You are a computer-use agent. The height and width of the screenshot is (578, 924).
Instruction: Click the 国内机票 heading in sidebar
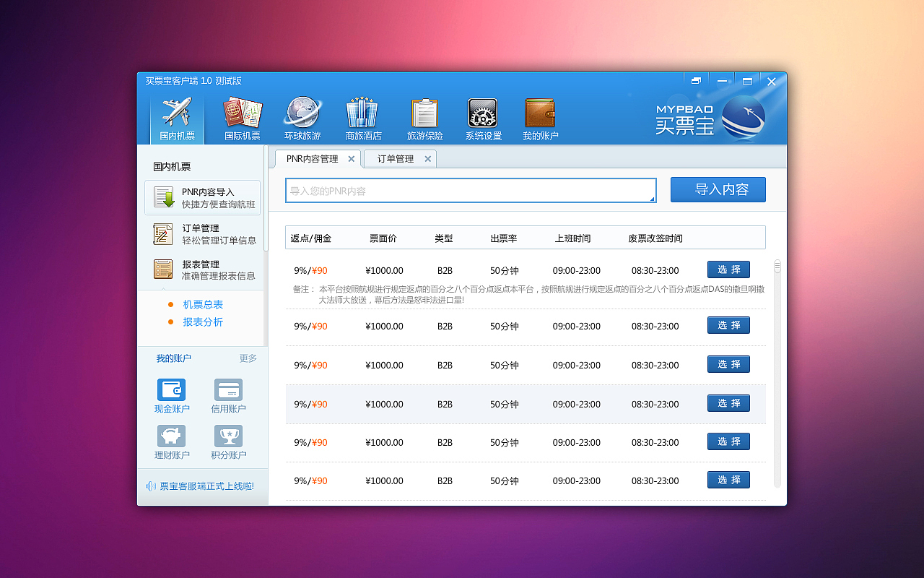[x=172, y=167]
